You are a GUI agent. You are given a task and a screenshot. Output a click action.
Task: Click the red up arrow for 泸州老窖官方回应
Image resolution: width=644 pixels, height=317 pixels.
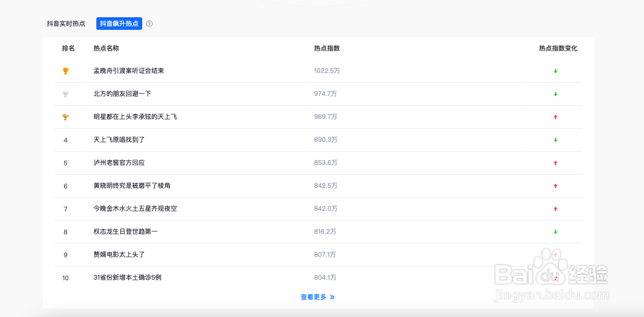point(556,163)
